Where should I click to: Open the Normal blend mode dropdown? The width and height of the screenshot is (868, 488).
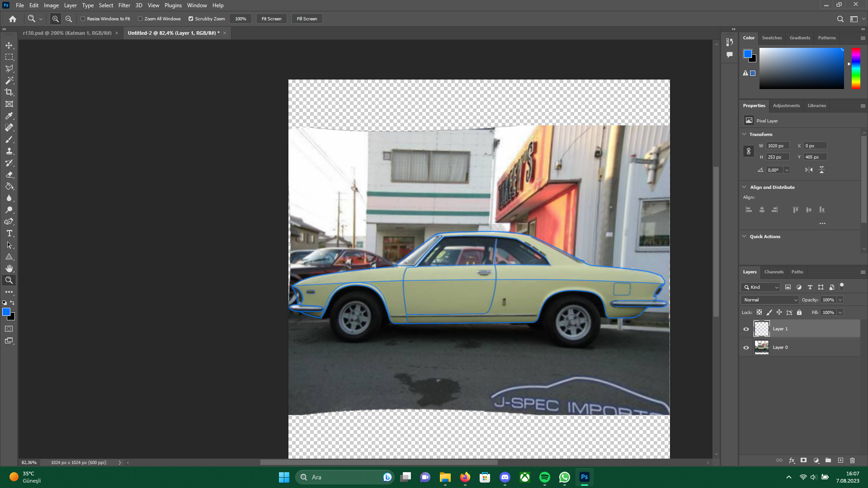(x=770, y=300)
